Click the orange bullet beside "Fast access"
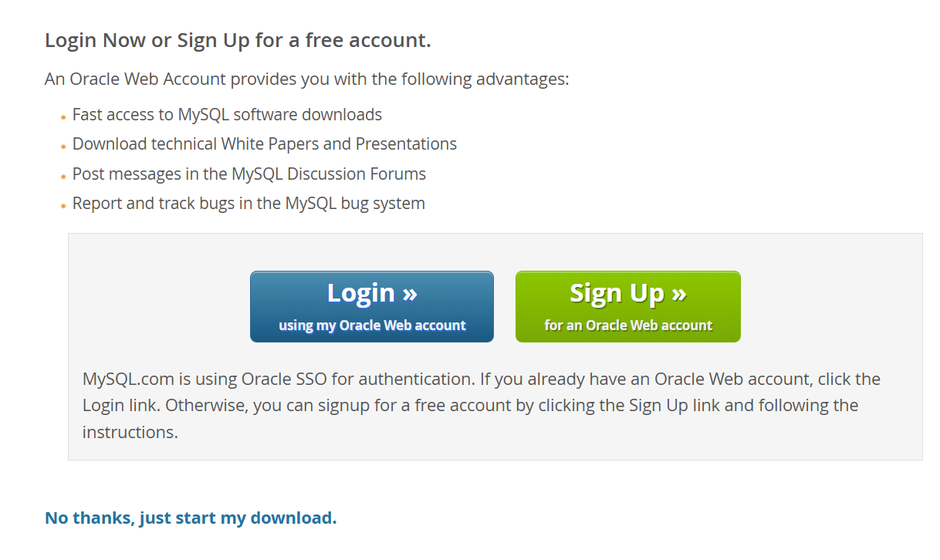This screenshot has height=560, width=940. [63, 117]
